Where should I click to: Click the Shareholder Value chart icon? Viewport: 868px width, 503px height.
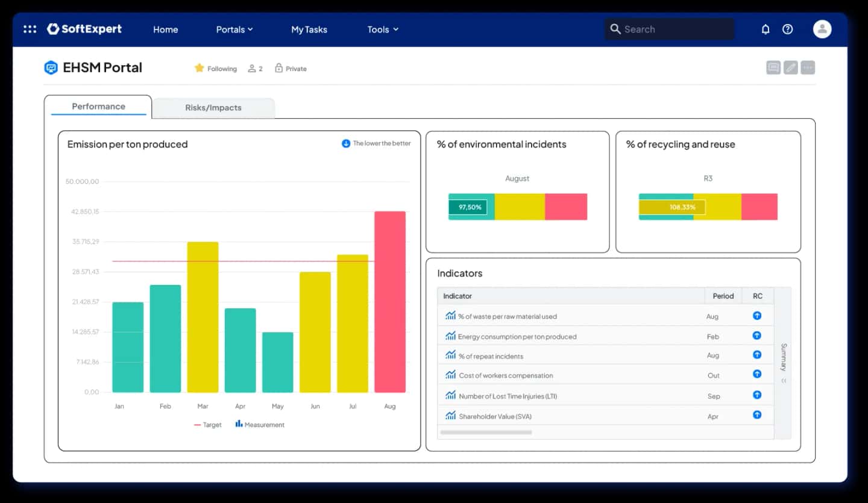click(450, 416)
